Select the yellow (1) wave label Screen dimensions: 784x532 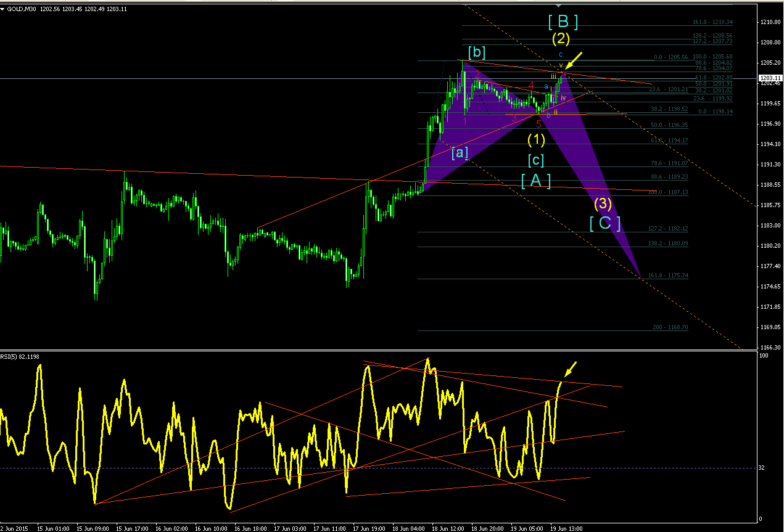536,139
